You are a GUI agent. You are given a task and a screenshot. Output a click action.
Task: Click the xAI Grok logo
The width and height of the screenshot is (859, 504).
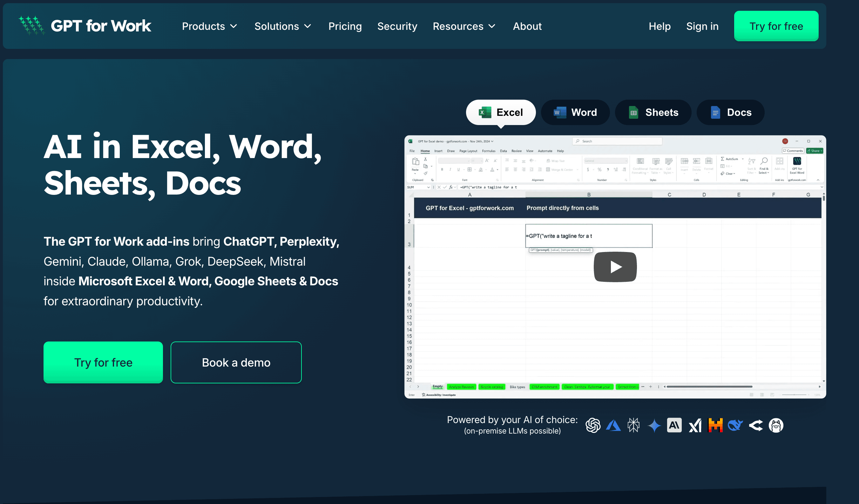point(695,425)
